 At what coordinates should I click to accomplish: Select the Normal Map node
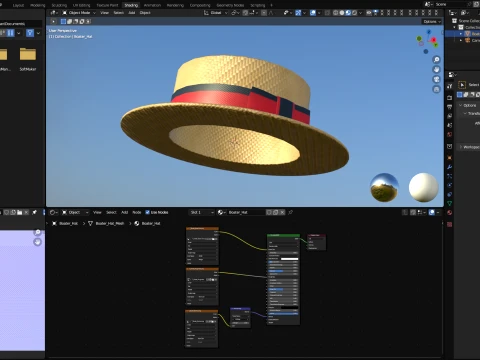point(240,318)
